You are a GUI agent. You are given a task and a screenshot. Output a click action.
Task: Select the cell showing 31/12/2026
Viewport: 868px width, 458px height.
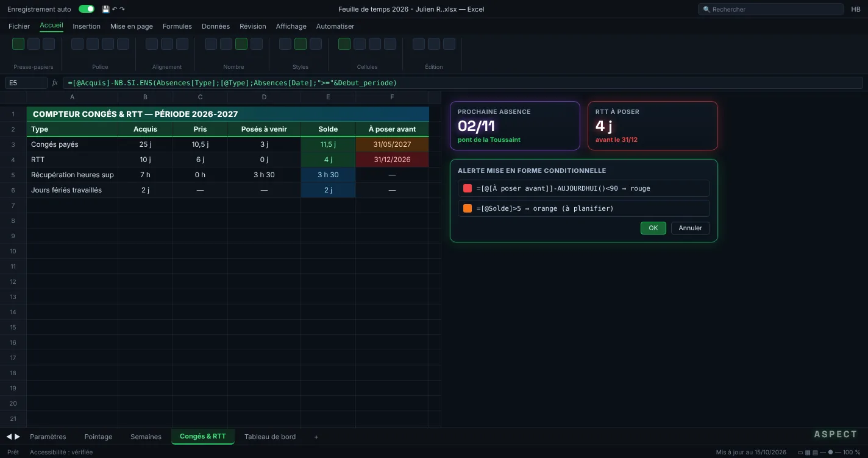tap(392, 160)
